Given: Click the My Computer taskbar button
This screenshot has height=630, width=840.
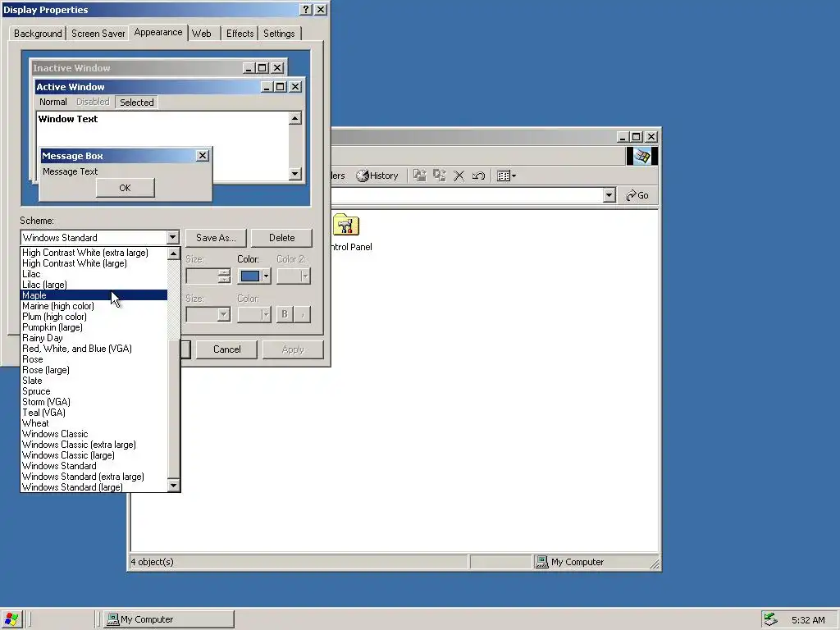Looking at the screenshot, I should (x=169, y=619).
